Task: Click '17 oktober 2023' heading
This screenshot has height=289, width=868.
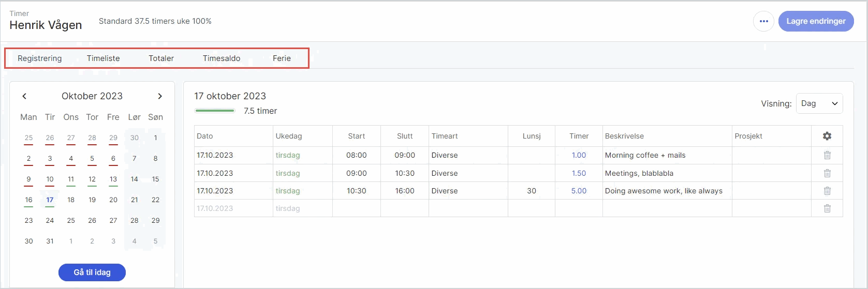Action: (x=230, y=96)
